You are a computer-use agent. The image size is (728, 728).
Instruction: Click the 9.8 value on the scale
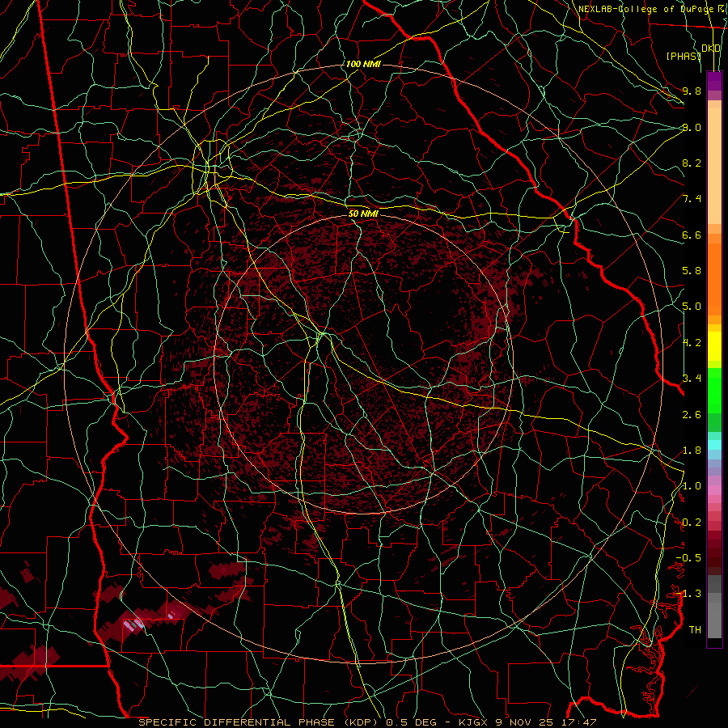(x=692, y=91)
